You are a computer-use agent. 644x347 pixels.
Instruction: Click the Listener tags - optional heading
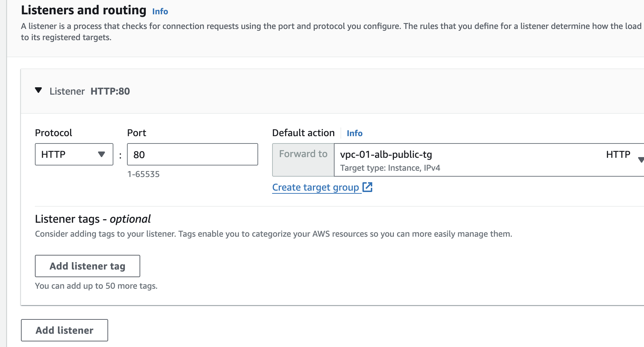(x=93, y=219)
